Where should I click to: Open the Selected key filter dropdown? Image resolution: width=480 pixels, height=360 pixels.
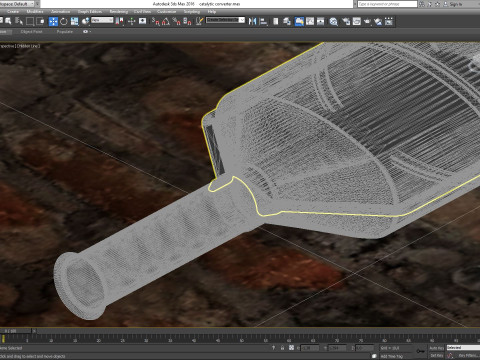pos(463,348)
